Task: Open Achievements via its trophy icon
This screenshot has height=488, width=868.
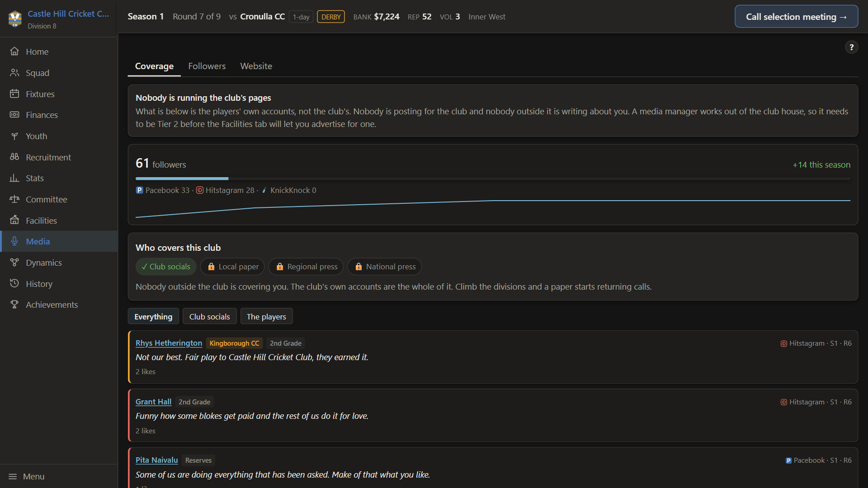Action: click(x=14, y=305)
